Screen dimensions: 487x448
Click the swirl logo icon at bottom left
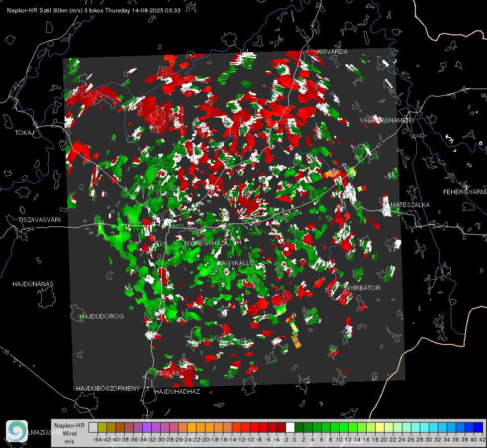(x=17, y=431)
